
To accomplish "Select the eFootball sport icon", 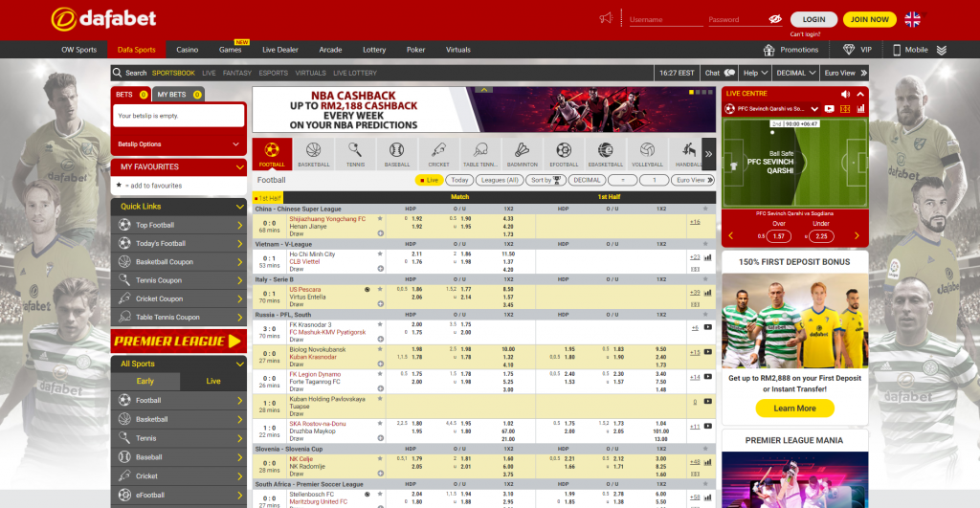I will click(564, 154).
